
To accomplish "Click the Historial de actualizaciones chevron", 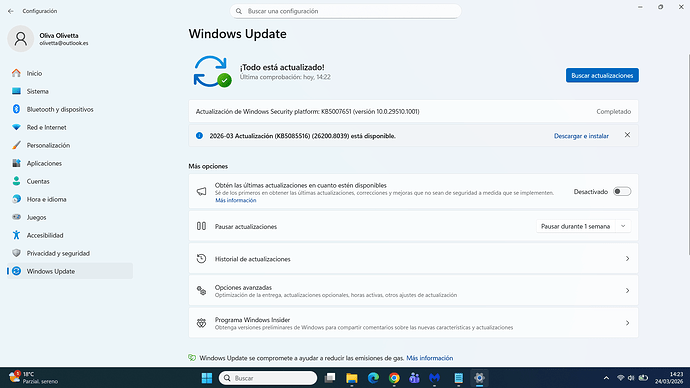I will point(627,259).
